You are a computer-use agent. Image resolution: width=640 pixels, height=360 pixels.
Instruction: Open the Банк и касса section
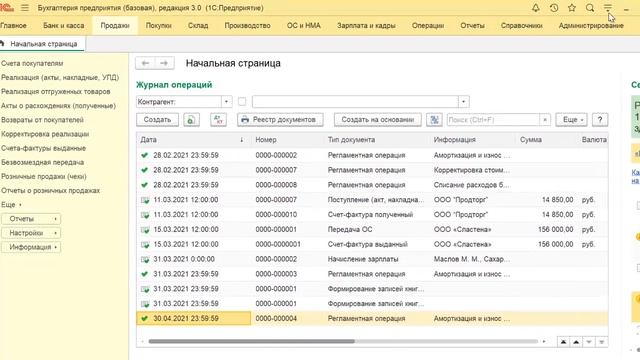[64, 25]
